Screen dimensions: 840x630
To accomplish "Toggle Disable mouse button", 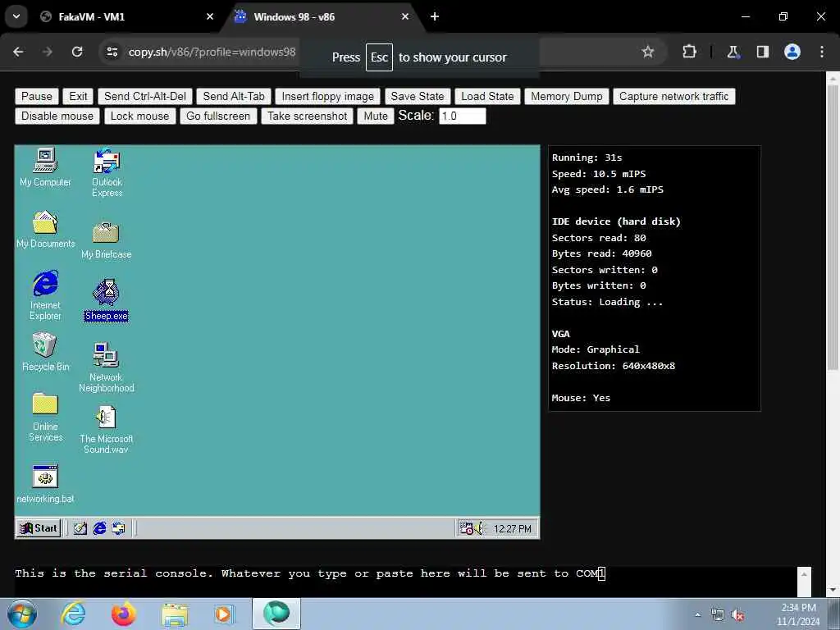I will [x=57, y=116].
